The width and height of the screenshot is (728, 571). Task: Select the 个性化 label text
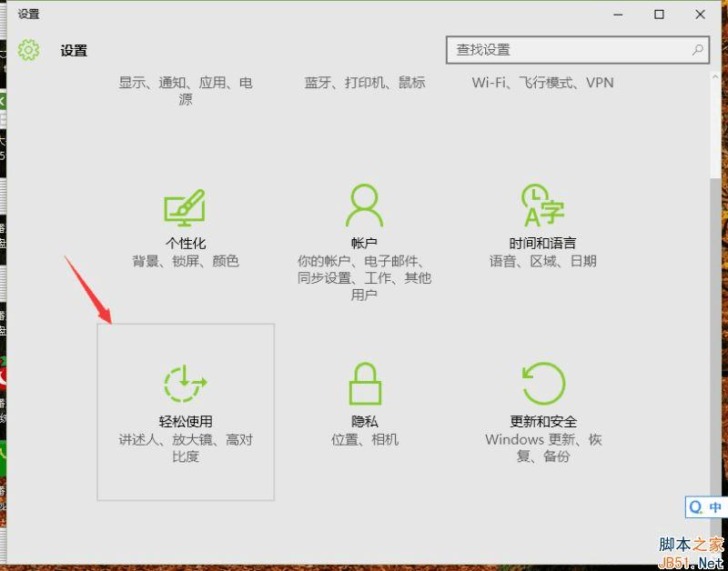tap(186, 243)
